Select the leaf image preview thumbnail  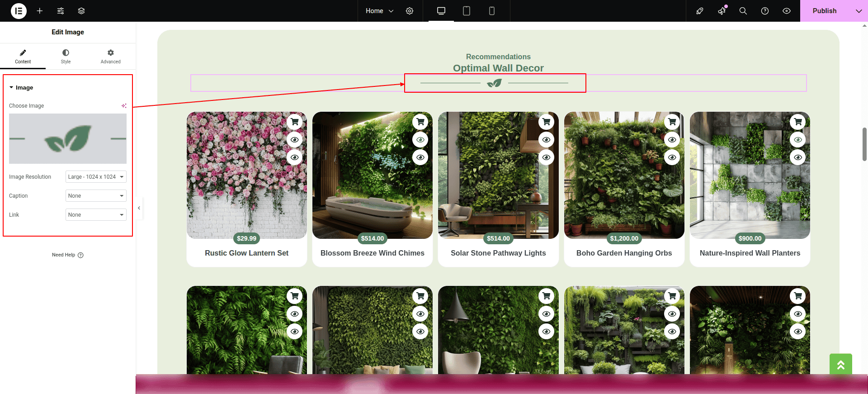point(68,138)
